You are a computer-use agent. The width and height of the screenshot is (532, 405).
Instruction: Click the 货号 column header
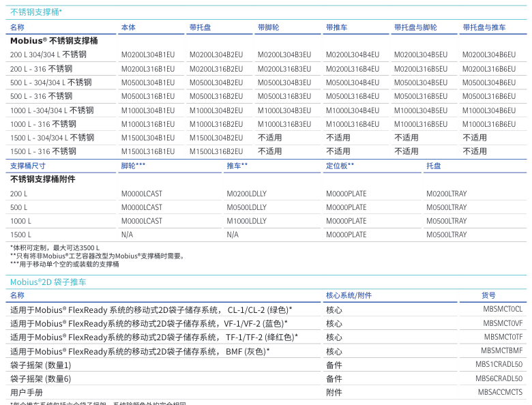tap(488, 295)
